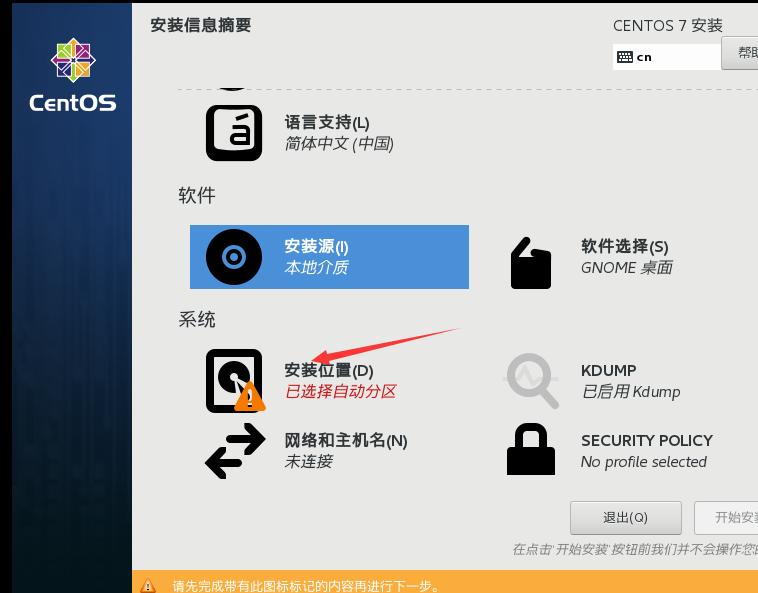The height and width of the screenshot is (593, 758).
Task: Click the CentOS logo in sidebar
Action: (x=73, y=74)
